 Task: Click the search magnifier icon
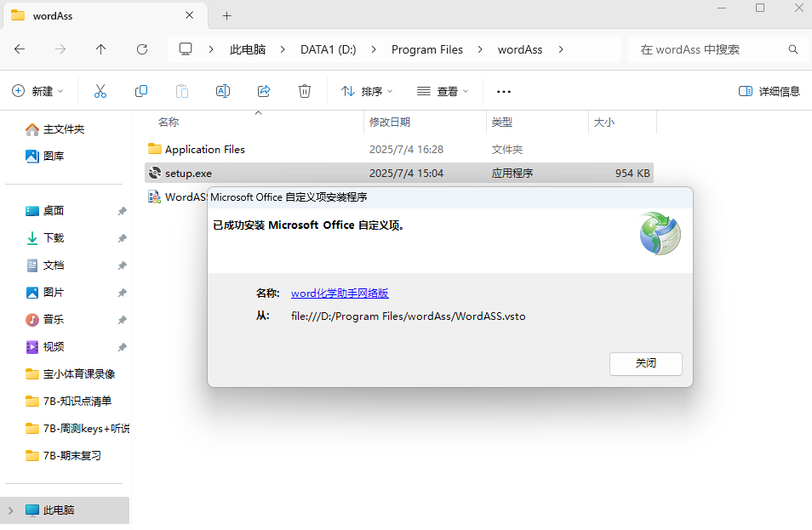792,49
